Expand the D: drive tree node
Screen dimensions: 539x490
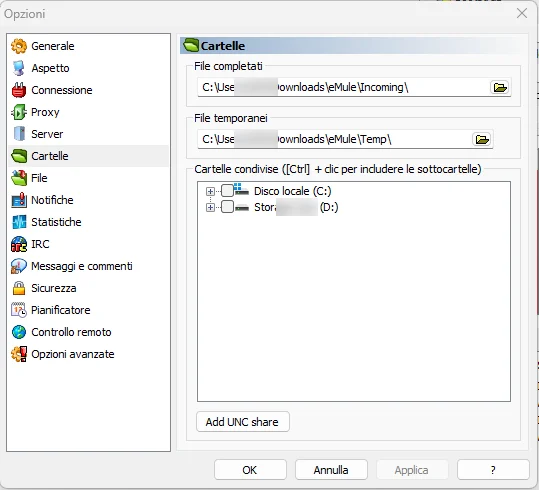pyautogui.click(x=210, y=207)
